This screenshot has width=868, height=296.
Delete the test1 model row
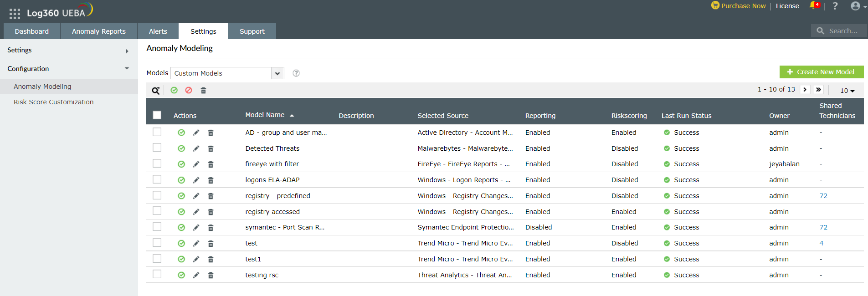(x=211, y=260)
